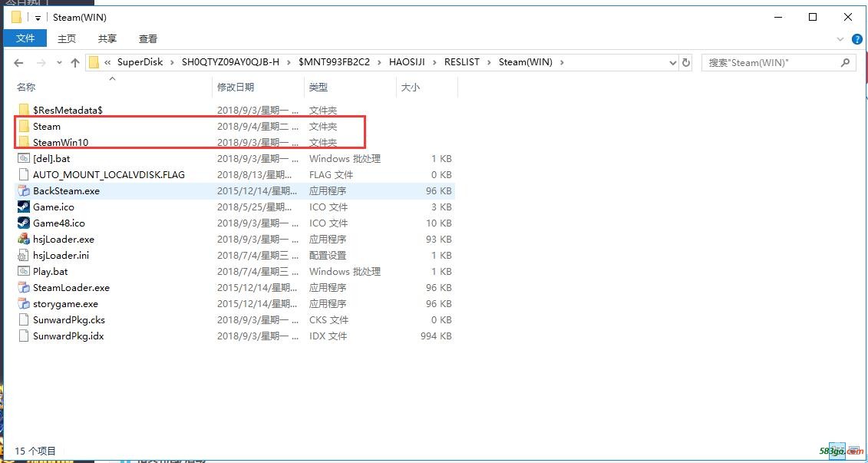Click the SunwardPkg.cks file icon
This screenshot has width=868, height=463.
coord(24,319)
